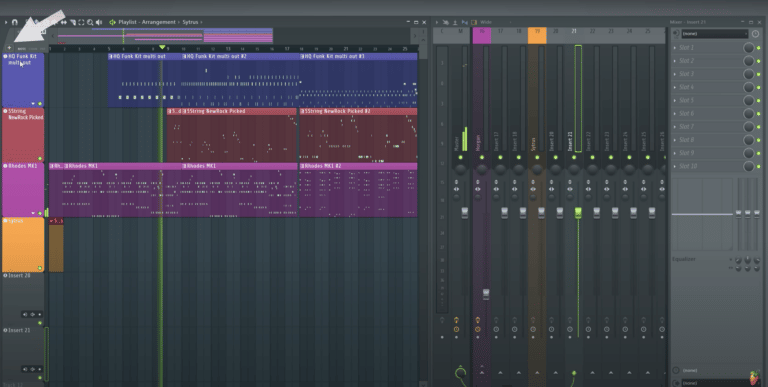This screenshot has height=387, width=768.
Task: Click the Insert 21 track speaker icon
Action: (24, 369)
